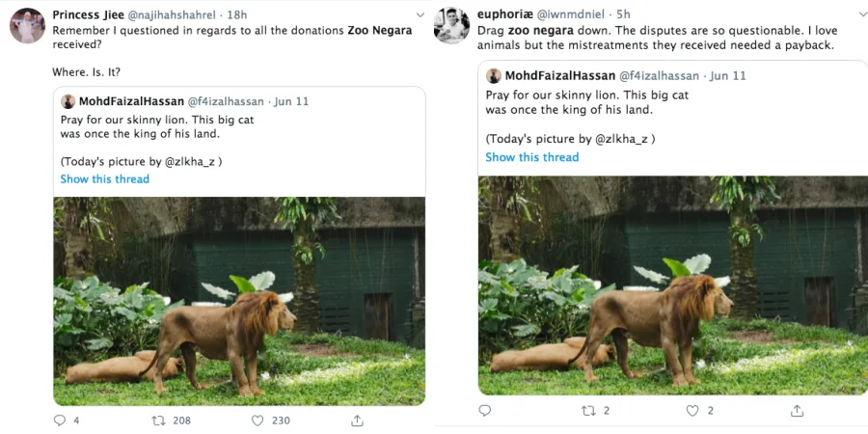Show this thread in right quoted tweet
Screen dimensions: 868x434
[531, 157]
